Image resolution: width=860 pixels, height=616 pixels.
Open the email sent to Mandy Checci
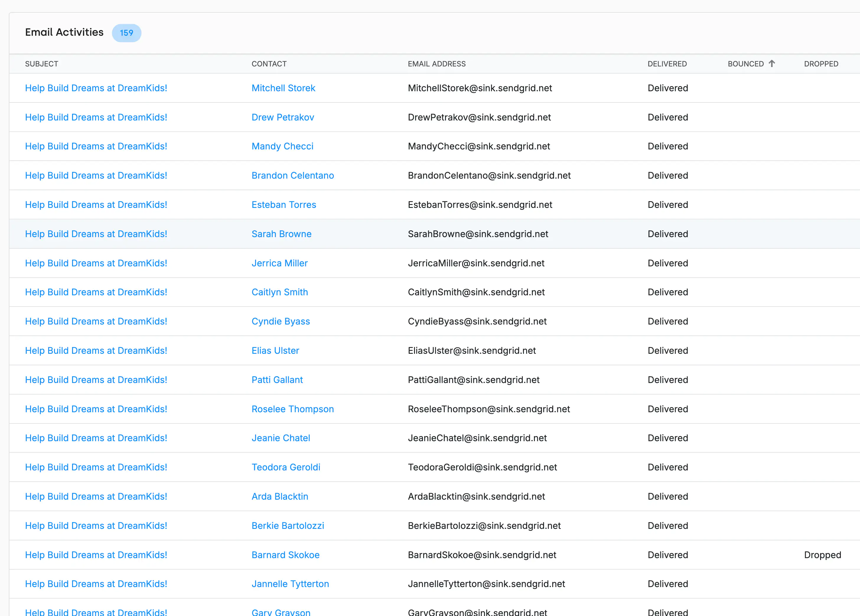(96, 146)
